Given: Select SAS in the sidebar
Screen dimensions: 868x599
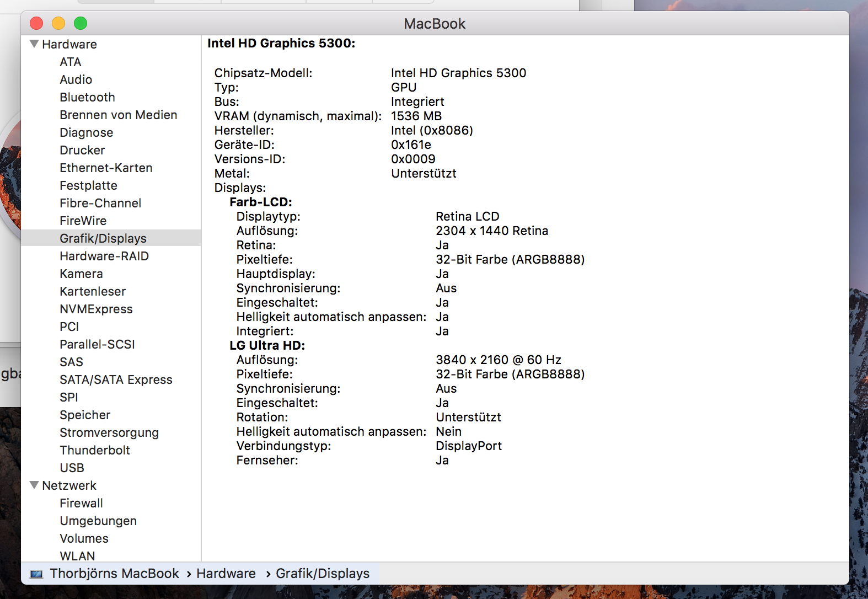Looking at the screenshot, I should point(72,362).
